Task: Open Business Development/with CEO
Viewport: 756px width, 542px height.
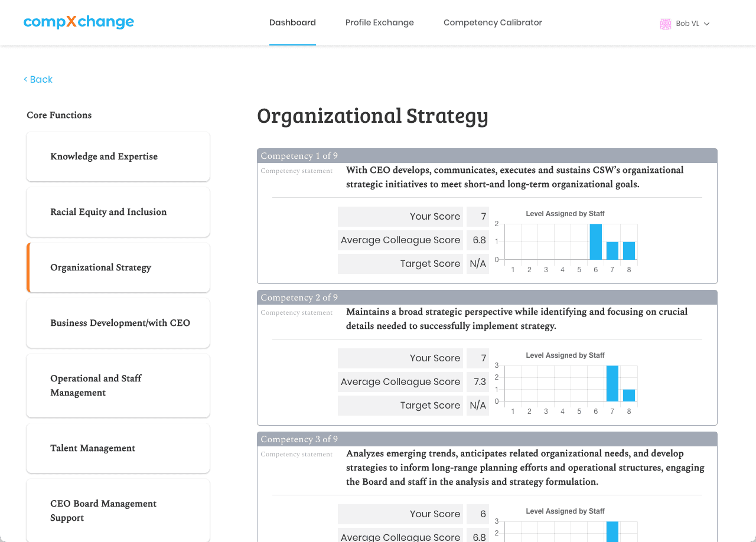Action: coord(118,322)
